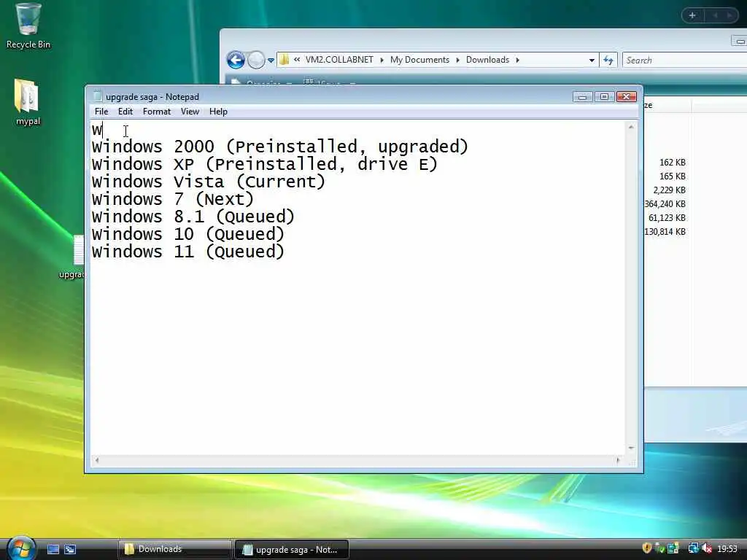Click the Start orb button

tap(20, 548)
